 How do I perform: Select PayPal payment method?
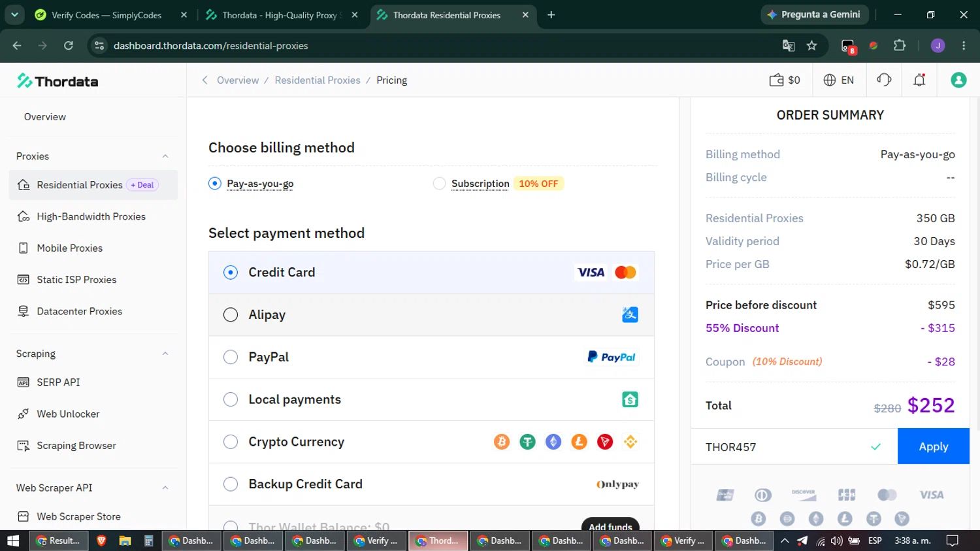tap(431, 357)
